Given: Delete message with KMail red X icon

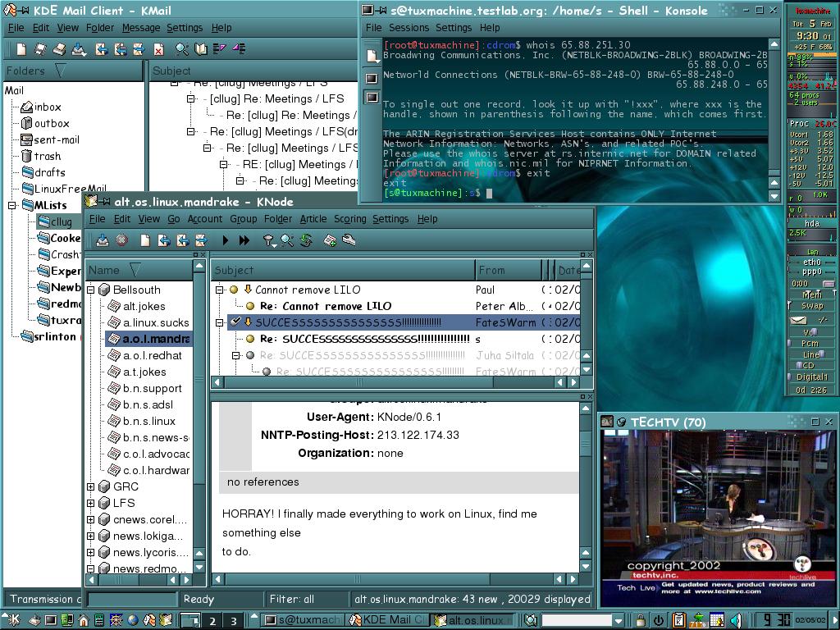Looking at the screenshot, I should click(x=158, y=49).
